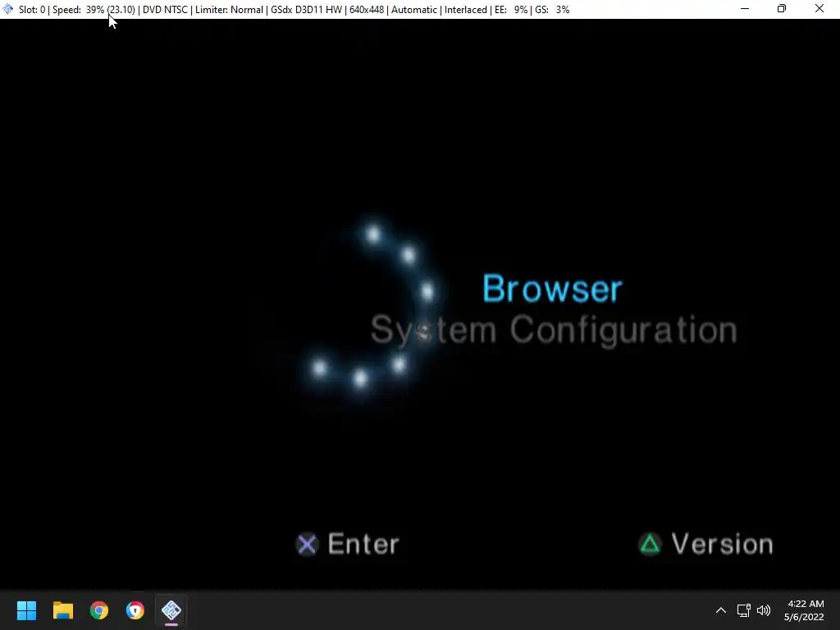Launch Google Chrome from the taskbar

click(x=99, y=610)
